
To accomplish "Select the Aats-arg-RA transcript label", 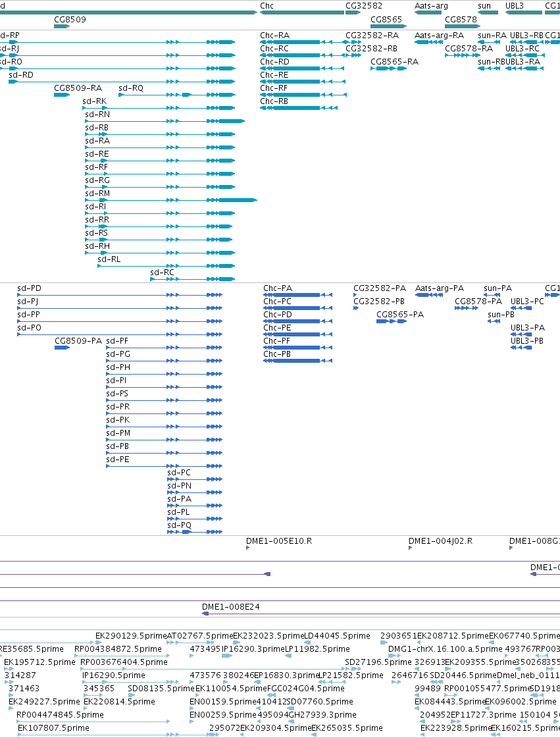I will (x=439, y=36).
